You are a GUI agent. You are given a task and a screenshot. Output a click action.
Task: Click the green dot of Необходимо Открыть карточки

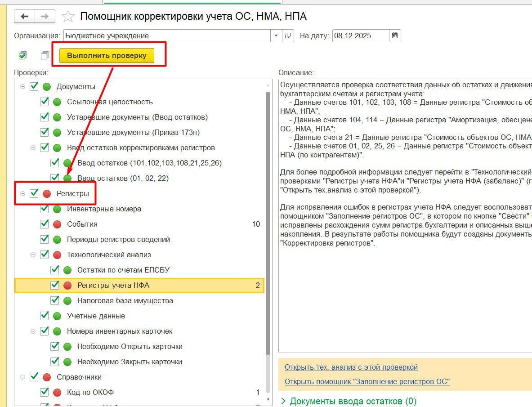click(67, 347)
